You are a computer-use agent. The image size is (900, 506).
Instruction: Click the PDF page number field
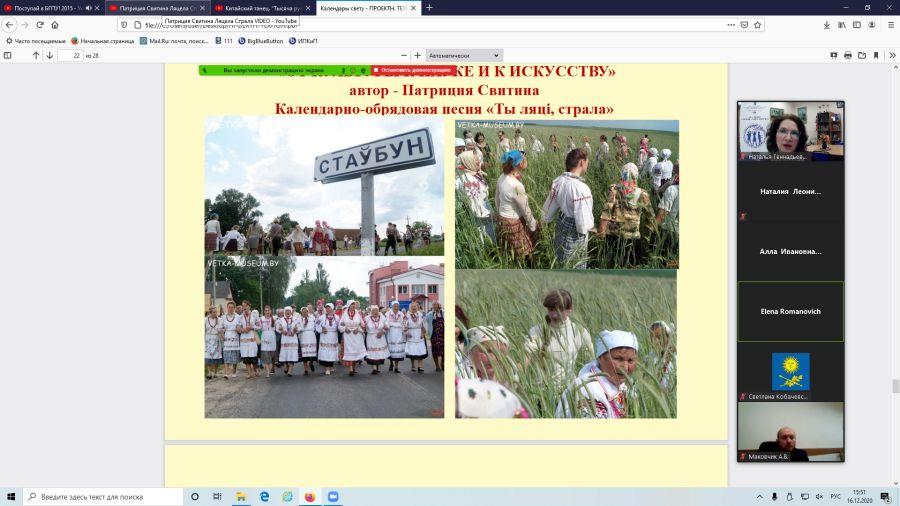point(71,56)
